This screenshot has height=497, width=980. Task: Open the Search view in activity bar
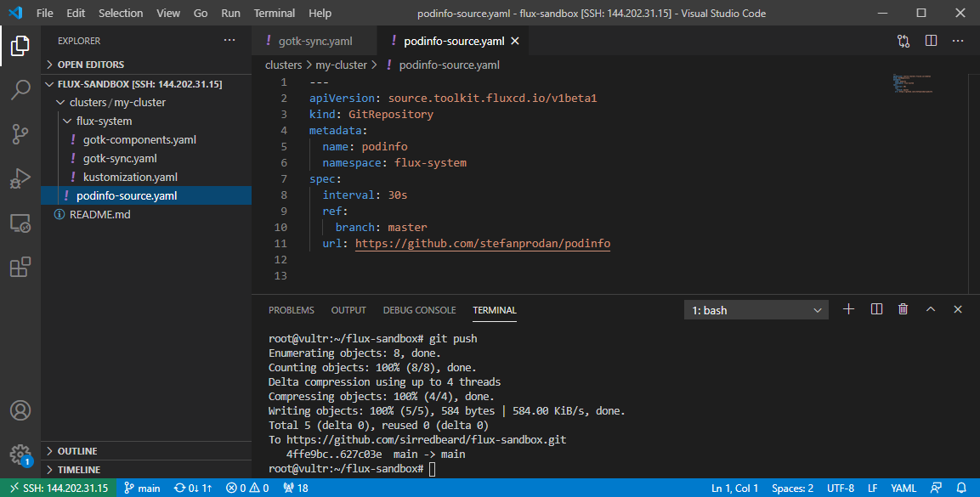click(x=20, y=89)
